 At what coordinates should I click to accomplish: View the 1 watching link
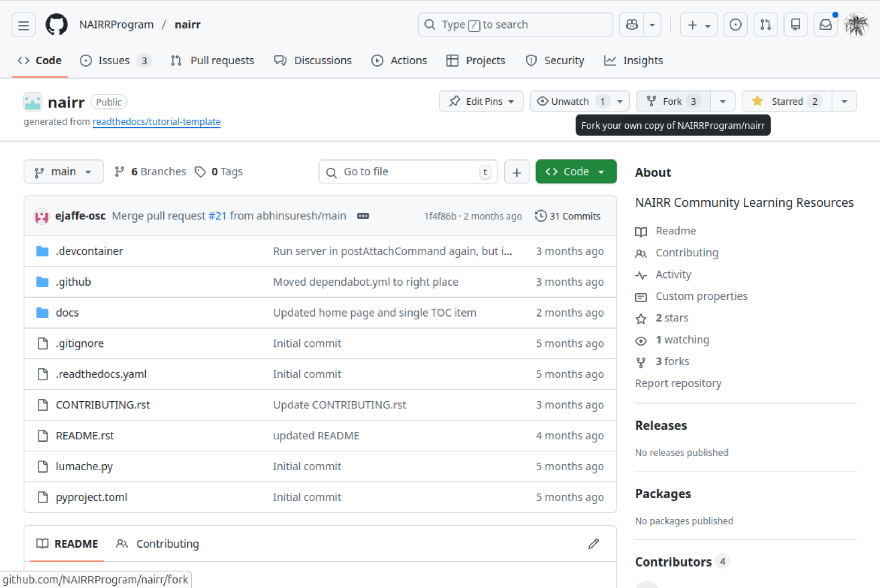(682, 340)
